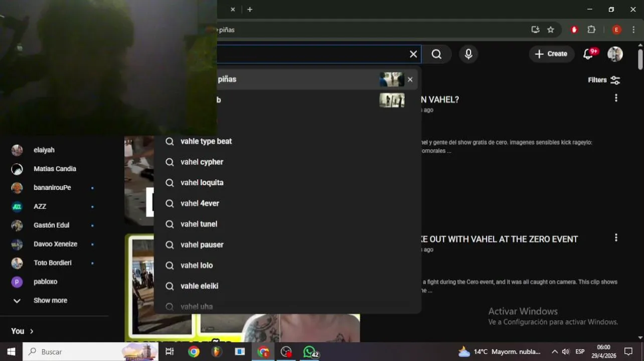The height and width of the screenshot is (361, 644).
Task: Click the taskbar Buscar search box
Action: point(90,351)
